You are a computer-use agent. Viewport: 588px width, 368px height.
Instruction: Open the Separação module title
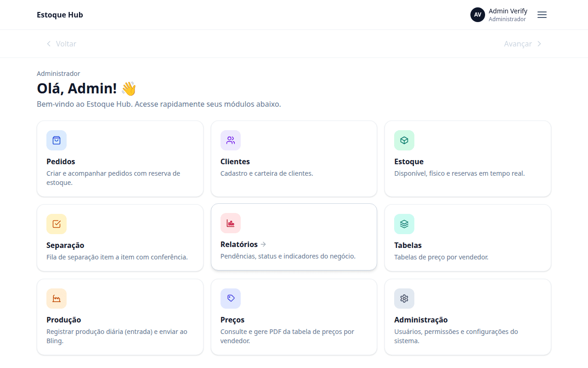pyautogui.click(x=65, y=245)
